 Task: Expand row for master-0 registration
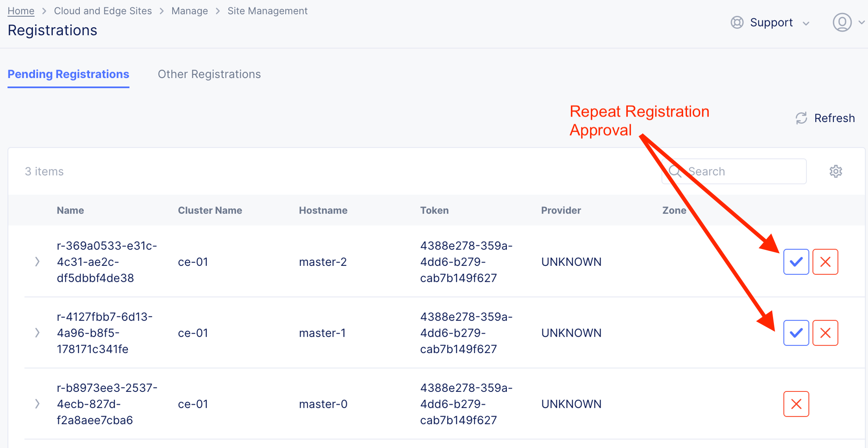(37, 404)
